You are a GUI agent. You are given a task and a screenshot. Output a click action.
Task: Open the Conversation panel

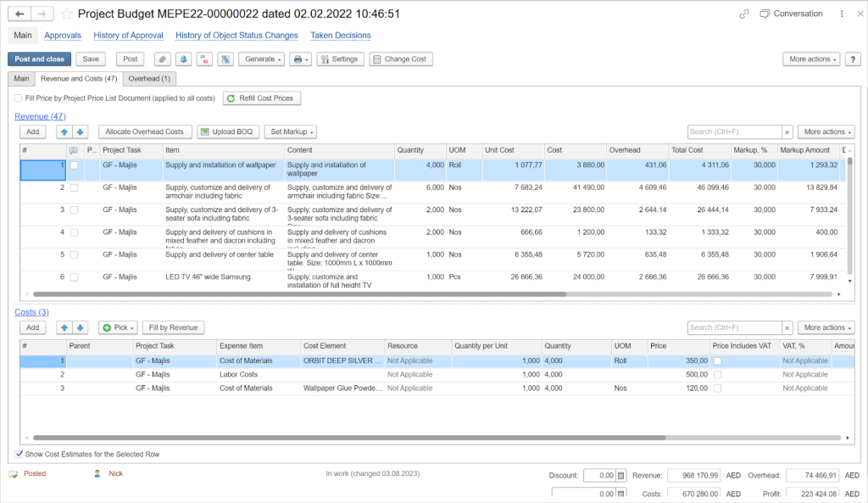[x=791, y=14]
